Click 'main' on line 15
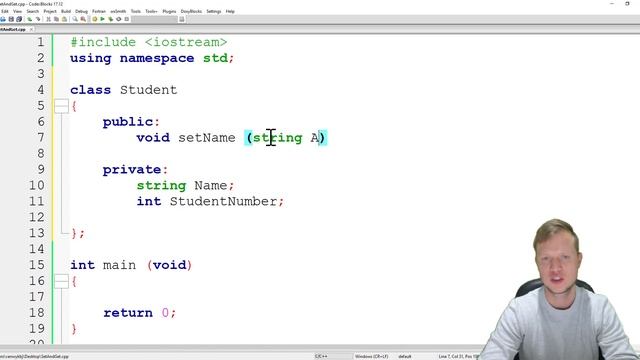Image resolution: width=640 pixels, height=360 pixels. (119, 265)
